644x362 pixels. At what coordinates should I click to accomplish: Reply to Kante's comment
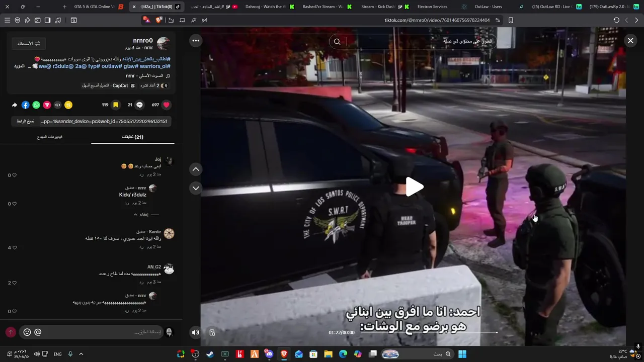[142, 247]
